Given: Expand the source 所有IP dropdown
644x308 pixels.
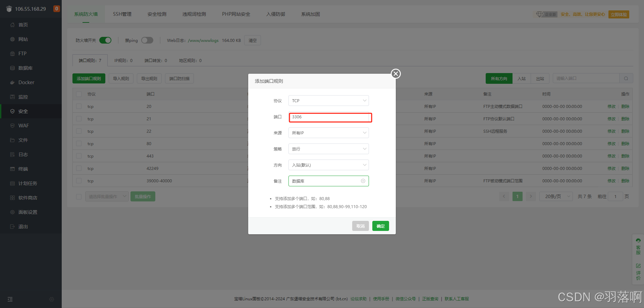Looking at the screenshot, I should 328,133.
